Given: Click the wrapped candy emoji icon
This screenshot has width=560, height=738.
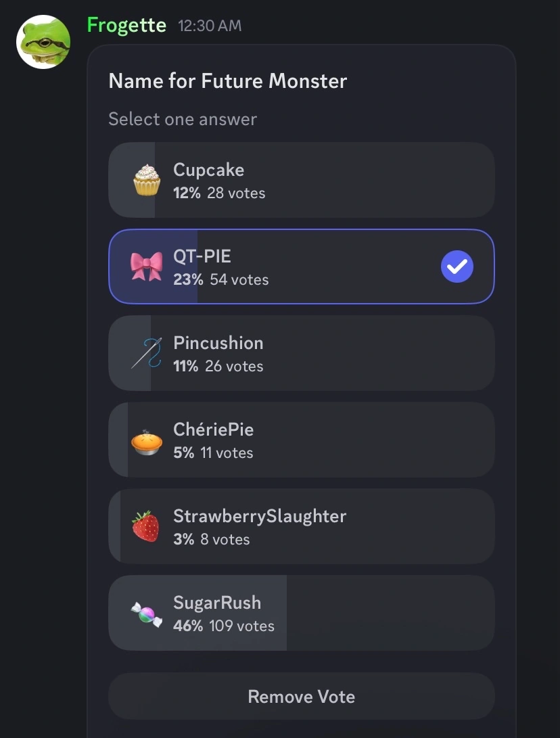Looking at the screenshot, I should point(147,613).
